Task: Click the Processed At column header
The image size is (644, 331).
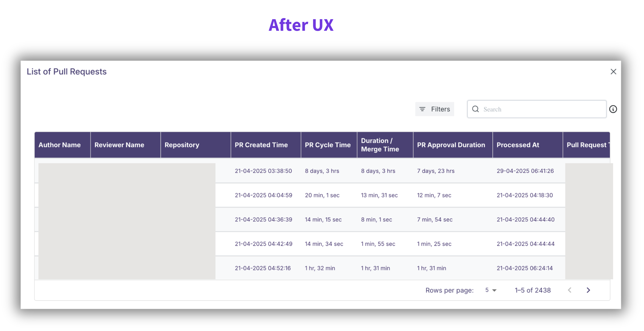Action: [518, 145]
